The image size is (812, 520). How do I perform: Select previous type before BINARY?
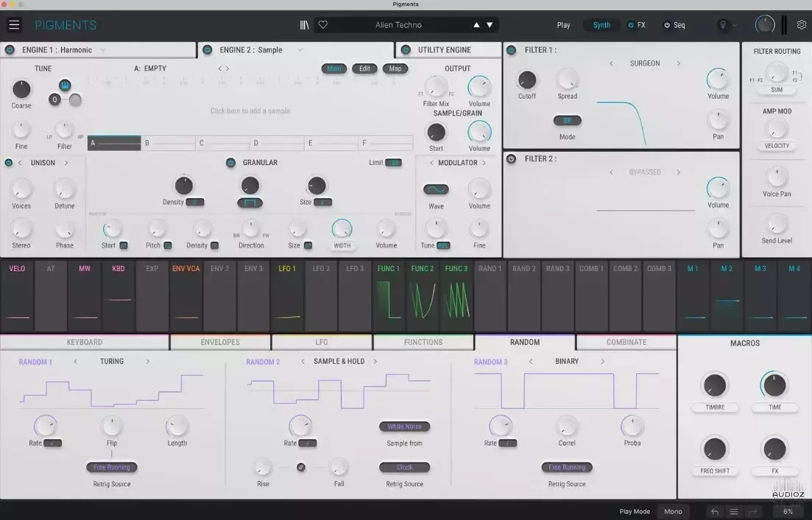[530, 362]
